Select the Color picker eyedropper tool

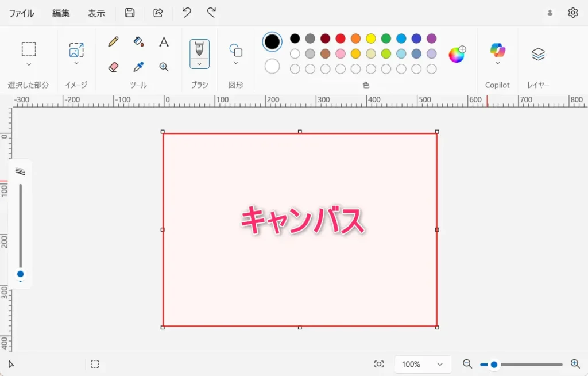tap(138, 67)
